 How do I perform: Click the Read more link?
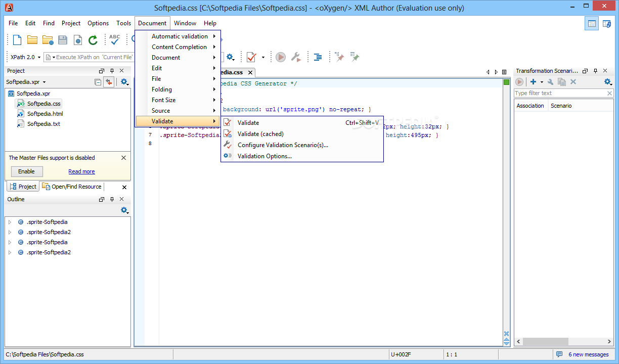click(x=81, y=171)
